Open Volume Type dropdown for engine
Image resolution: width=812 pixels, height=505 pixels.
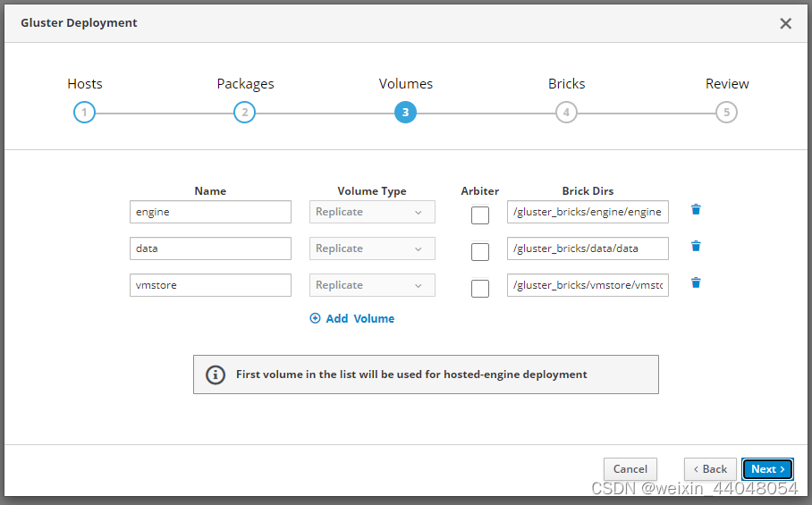point(372,212)
